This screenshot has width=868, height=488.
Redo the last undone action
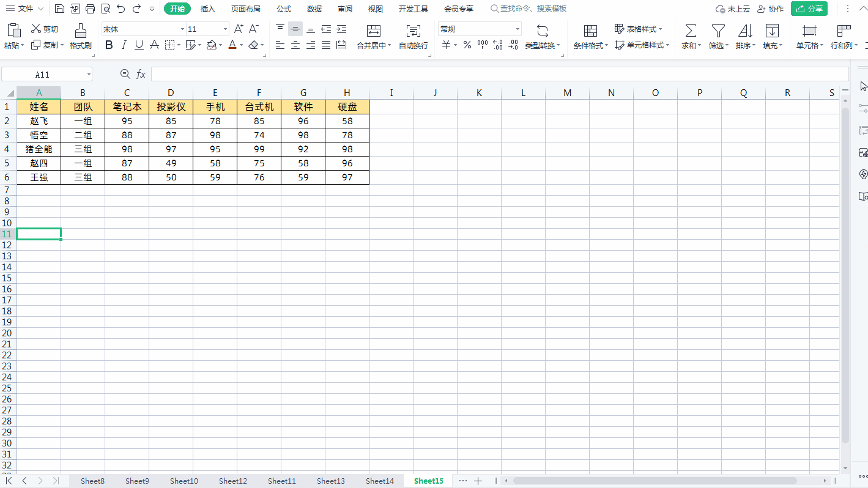[x=136, y=9]
